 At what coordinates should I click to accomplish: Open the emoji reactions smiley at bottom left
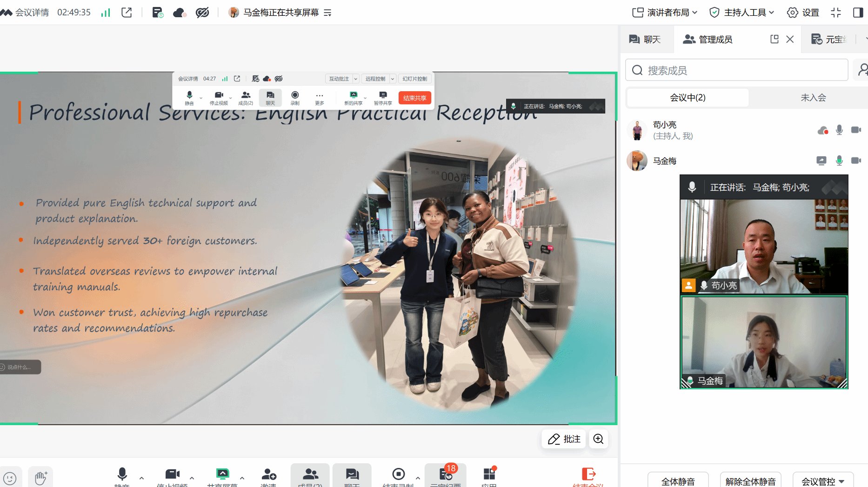10,478
